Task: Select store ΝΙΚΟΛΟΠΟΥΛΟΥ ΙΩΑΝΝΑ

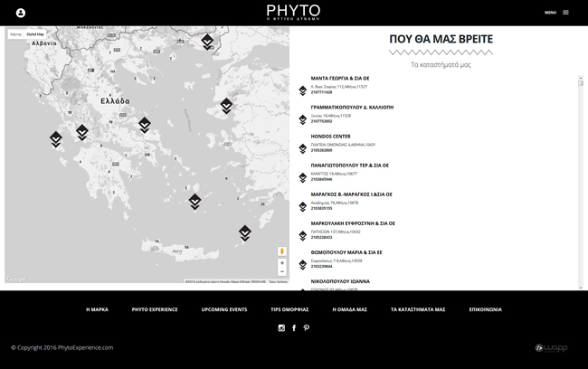Action: tap(340, 281)
